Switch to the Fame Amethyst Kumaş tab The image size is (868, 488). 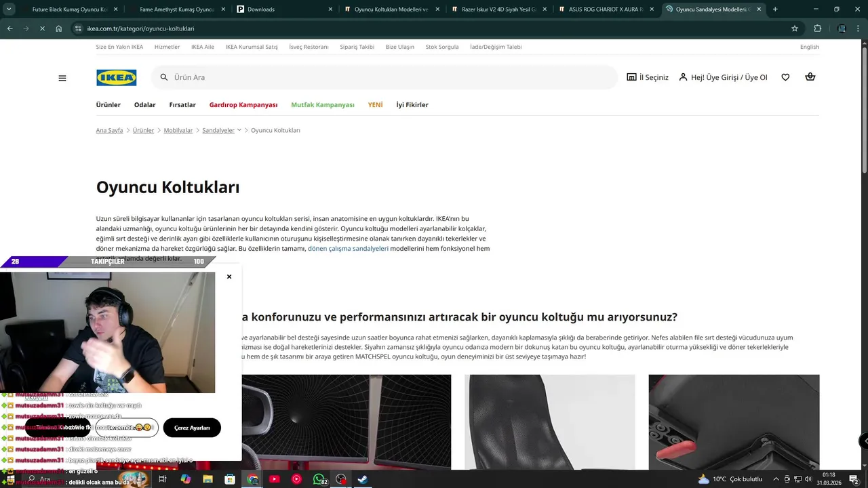coord(178,9)
